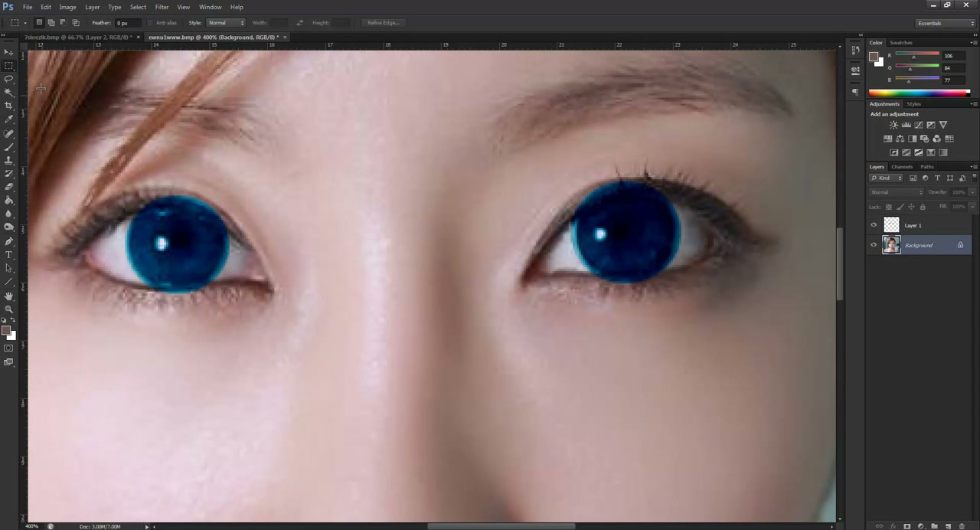Viewport: 980px width, 530px height.
Task: Select the Zoom tool
Action: [x=9, y=309]
